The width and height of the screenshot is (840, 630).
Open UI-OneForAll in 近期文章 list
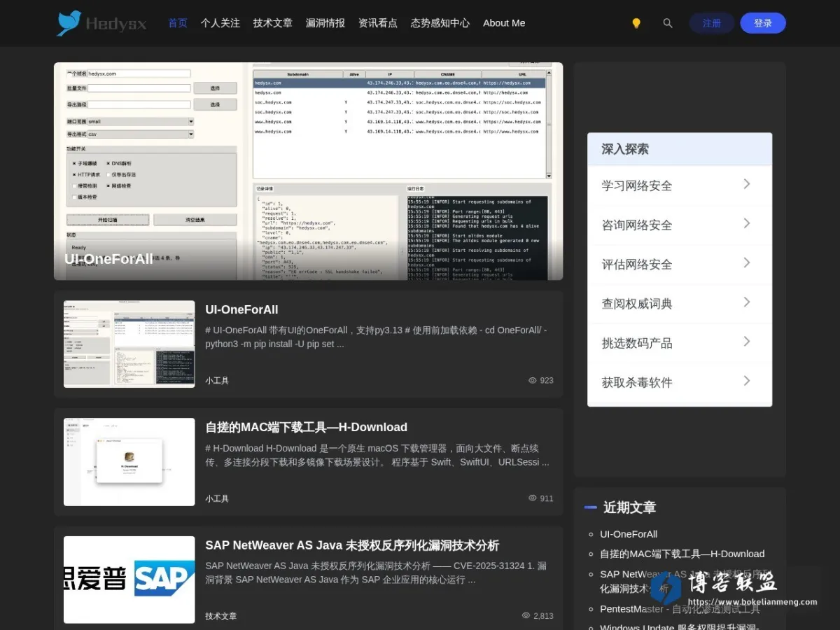(x=629, y=534)
